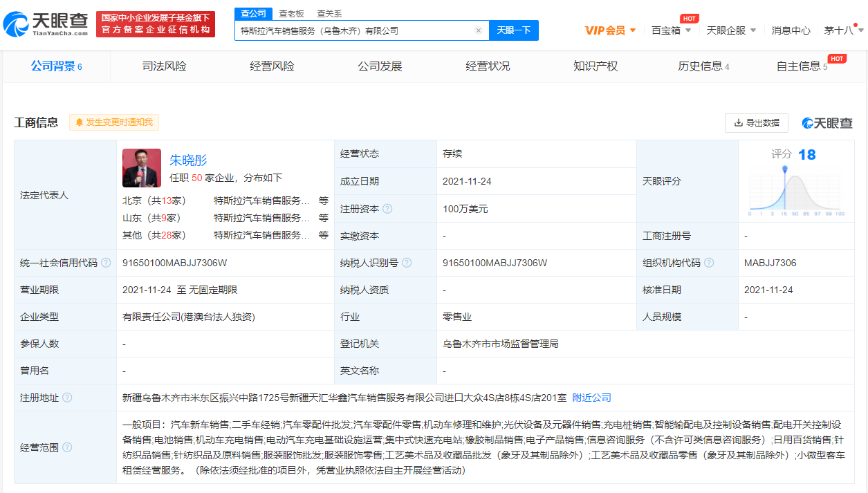Click the 国家中小企业发展子基金旗下 red banner
The width and height of the screenshot is (868, 493).
[156, 24]
